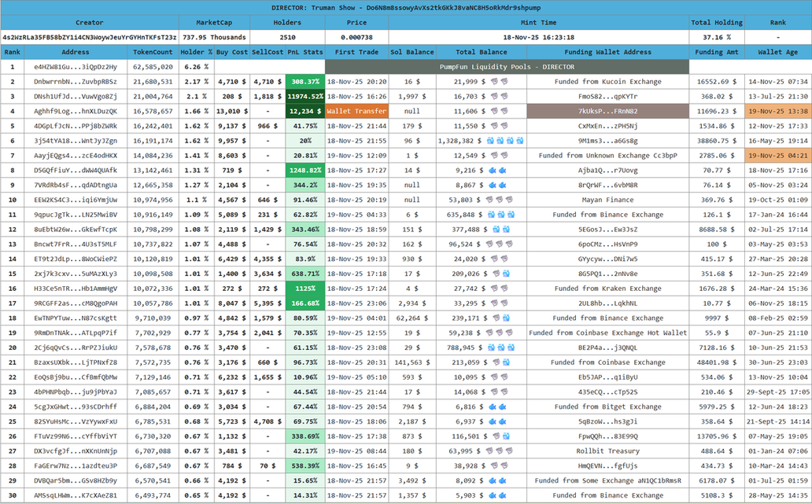Click the PnL Stats column header
The width and height of the screenshot is (812, 504).
point(305,52)
